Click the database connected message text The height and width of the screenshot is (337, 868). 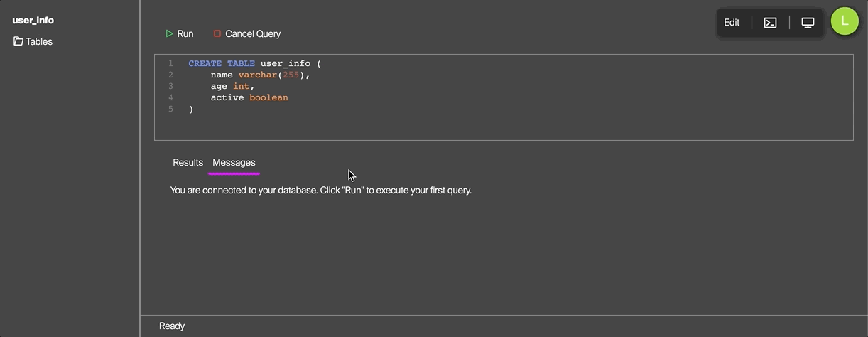[x=320, y=191]
